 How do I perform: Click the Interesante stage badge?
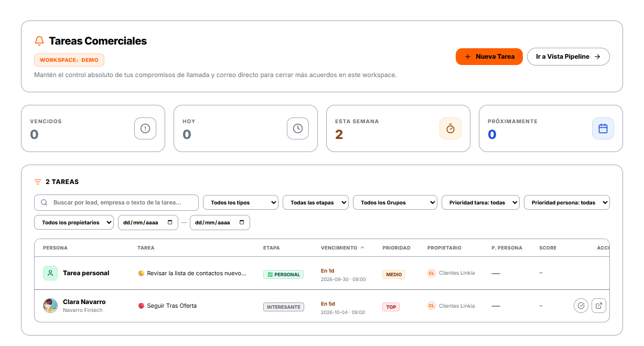pos(284,307)
